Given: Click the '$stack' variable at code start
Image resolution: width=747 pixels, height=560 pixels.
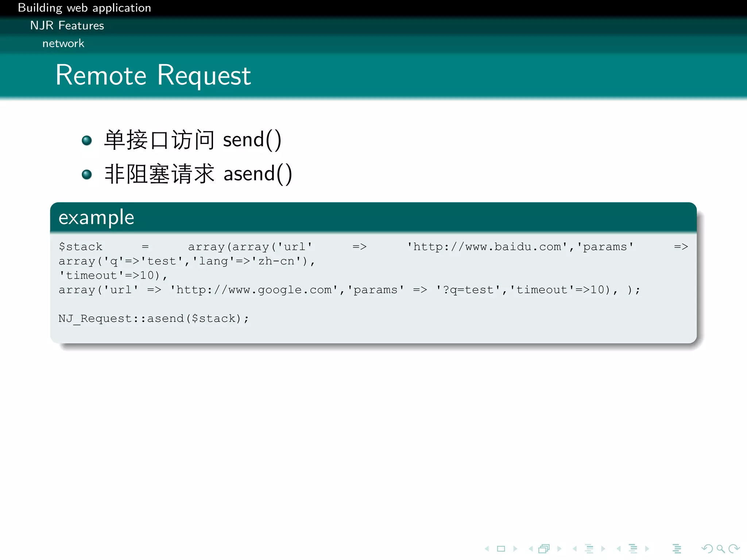Looking at the screenshot, I should click(81, 247).
